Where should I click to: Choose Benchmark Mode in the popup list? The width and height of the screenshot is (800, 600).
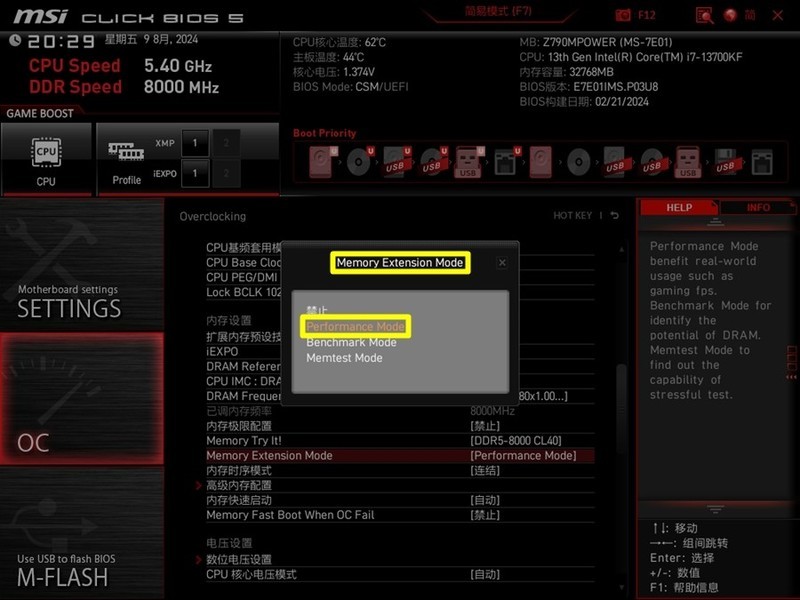click(x=351, y=342)
